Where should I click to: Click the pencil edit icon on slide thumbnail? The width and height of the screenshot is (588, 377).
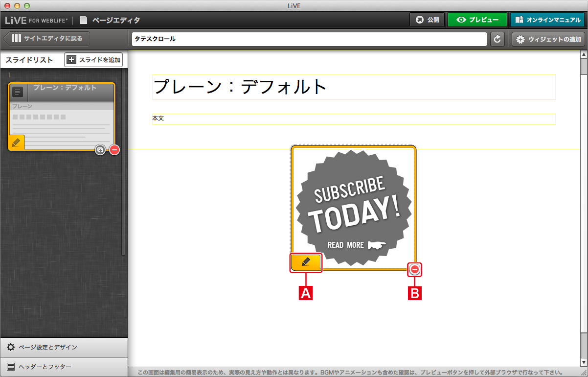(x=16, y=142)
